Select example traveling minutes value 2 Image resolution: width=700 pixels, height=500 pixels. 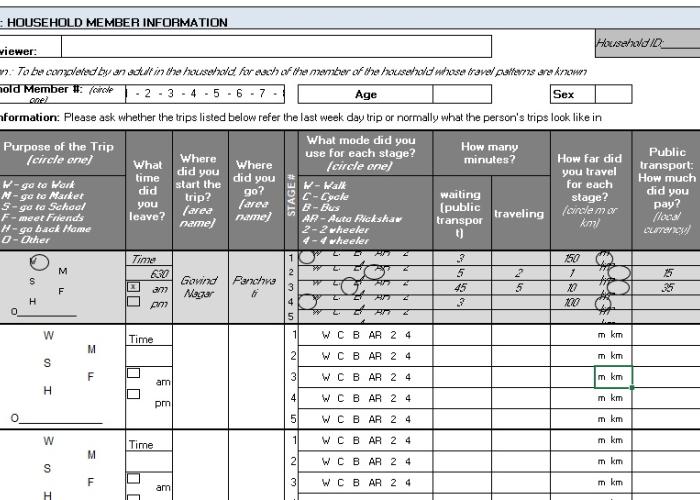click(x=521, y=273)
